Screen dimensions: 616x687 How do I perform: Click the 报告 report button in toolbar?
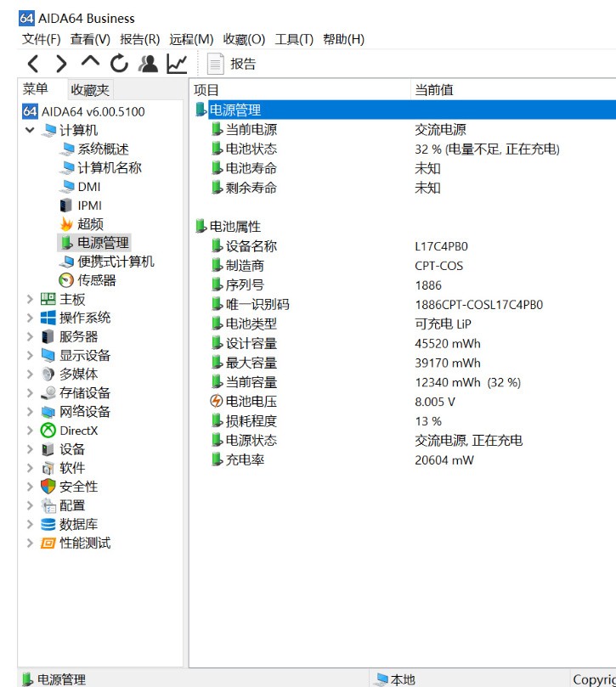[x=231, y=65]
